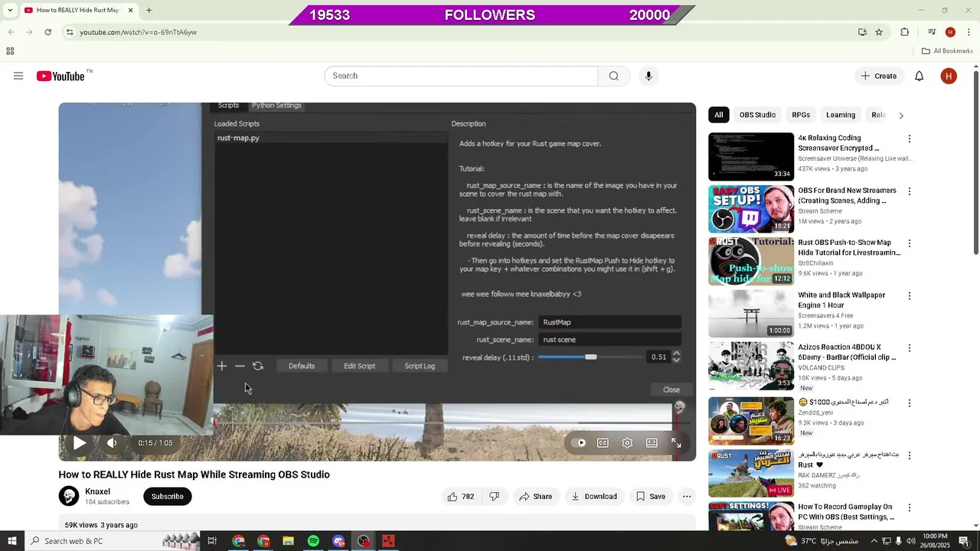Open Rust OBS Push-to-Show Map video title
This screenshot has height=551, width=980.
[x=849, y=247]
